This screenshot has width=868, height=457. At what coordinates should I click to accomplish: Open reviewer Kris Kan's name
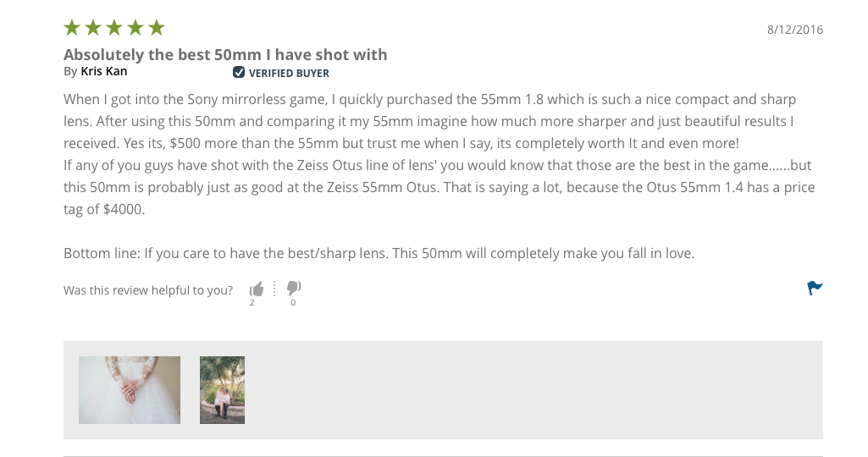coord(104,71)
